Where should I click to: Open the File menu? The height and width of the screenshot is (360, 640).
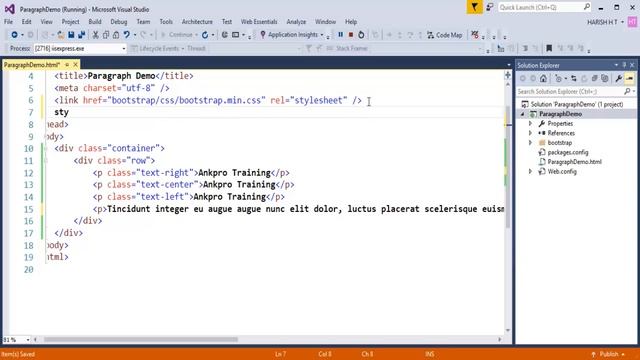[x=8, y=22]
